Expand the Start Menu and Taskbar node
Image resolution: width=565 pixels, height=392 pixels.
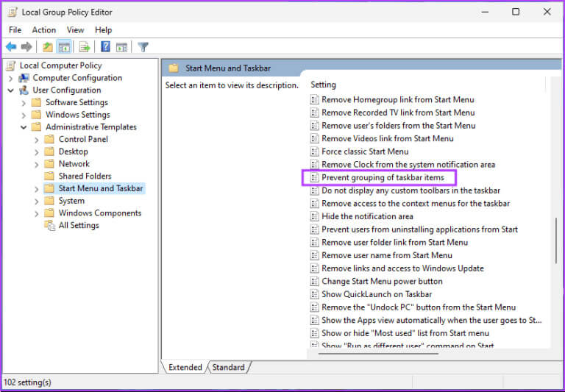point(36,189)
